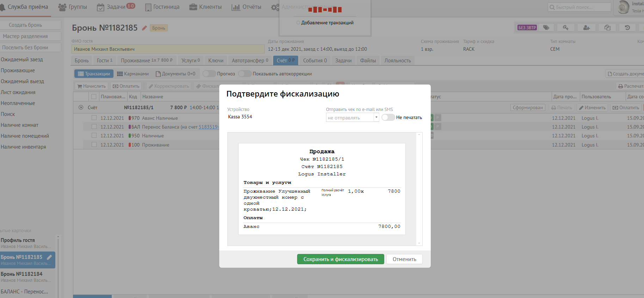The height and width of the screenshot is (298, 644).
Task: Open the Отчёты menu
Action: pos(246,7)
